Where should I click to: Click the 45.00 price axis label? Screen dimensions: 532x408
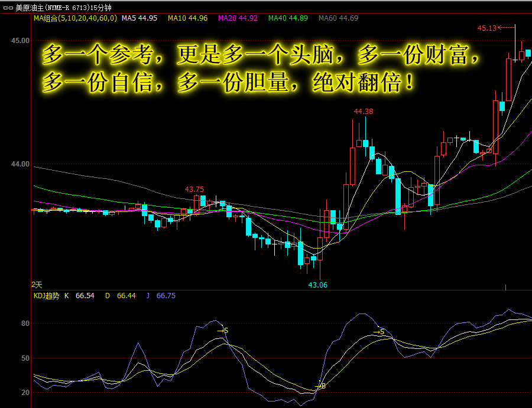click(x=20, y=41)
